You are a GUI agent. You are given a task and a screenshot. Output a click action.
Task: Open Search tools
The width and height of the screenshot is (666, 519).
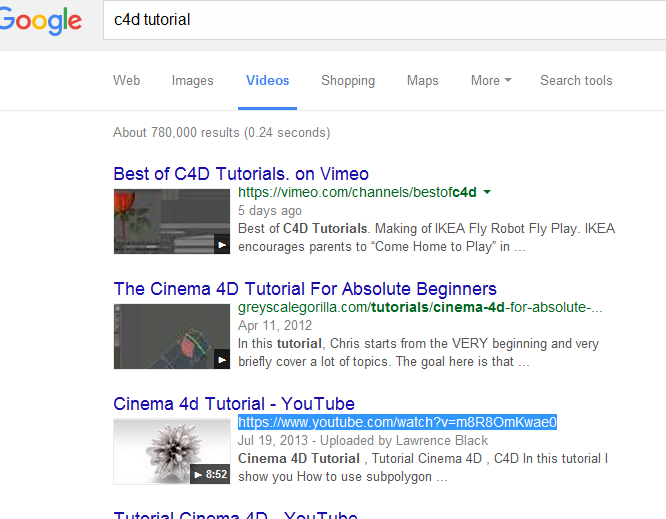click(576, 80)
